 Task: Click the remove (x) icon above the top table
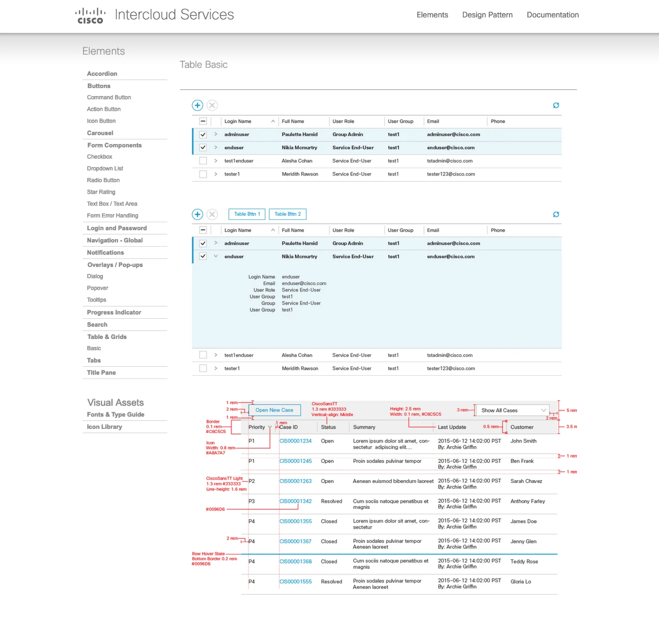[212, 105]
